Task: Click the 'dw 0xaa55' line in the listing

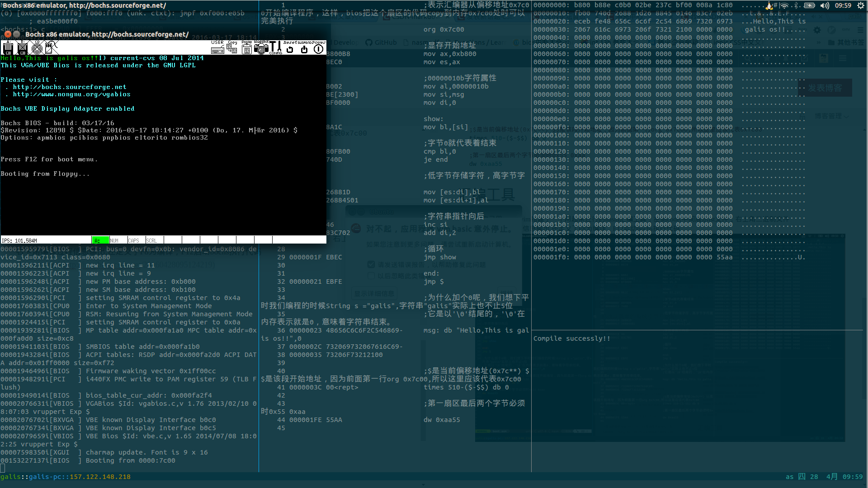Action: (442, 420)
